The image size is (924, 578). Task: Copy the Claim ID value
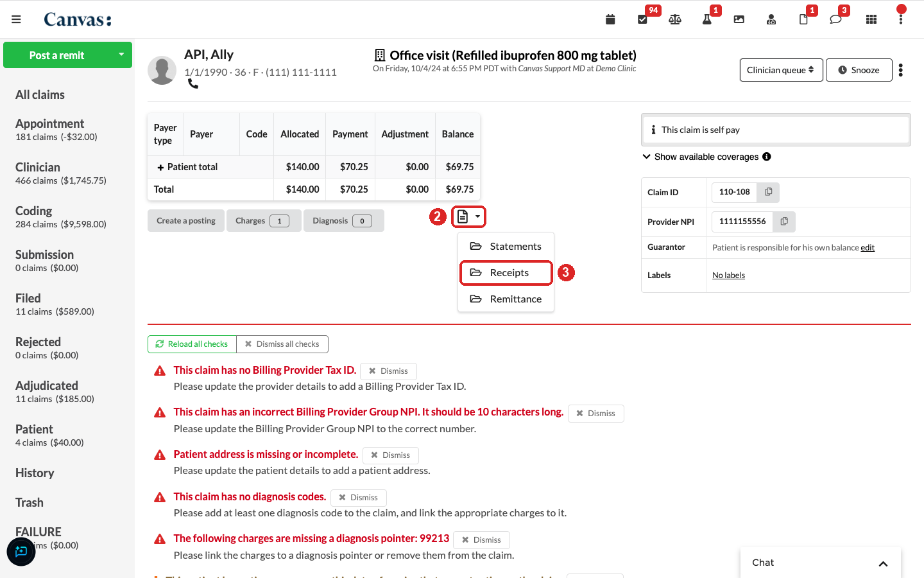(x=768, y=192)
